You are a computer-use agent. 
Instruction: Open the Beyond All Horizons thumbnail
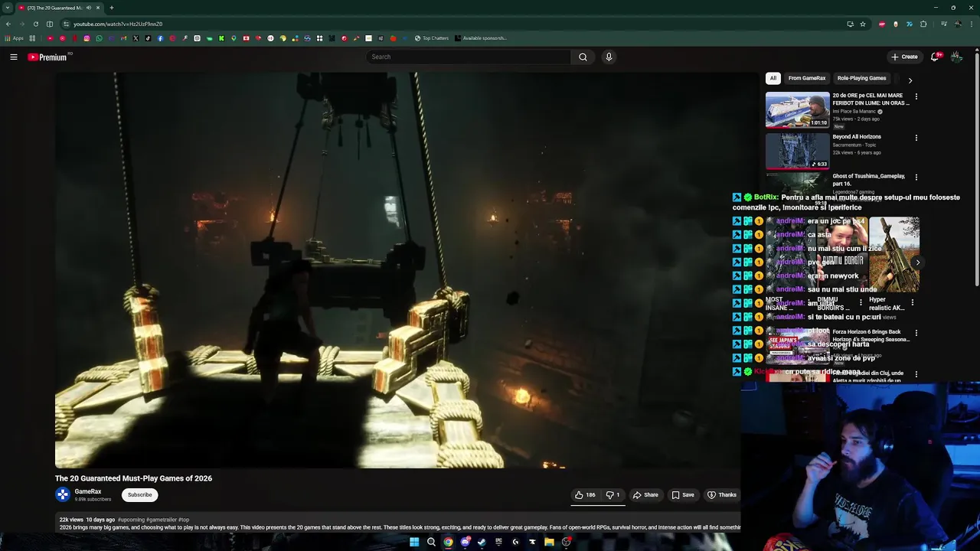coord(797,151)
